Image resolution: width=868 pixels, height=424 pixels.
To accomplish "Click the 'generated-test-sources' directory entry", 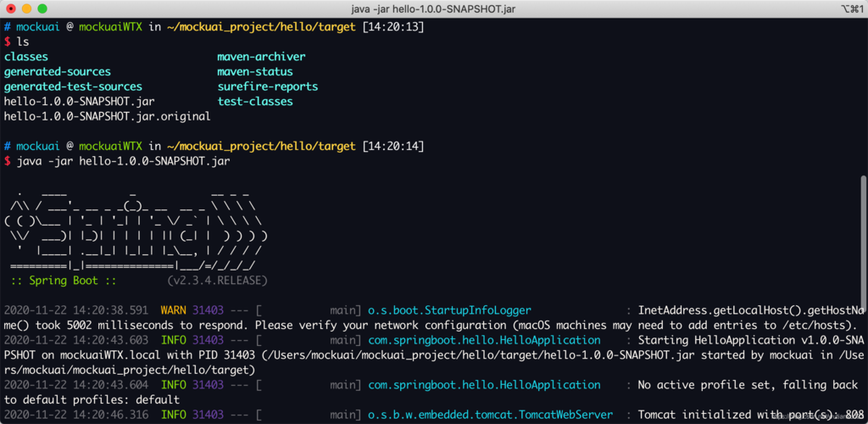I will tap(73, 86).
